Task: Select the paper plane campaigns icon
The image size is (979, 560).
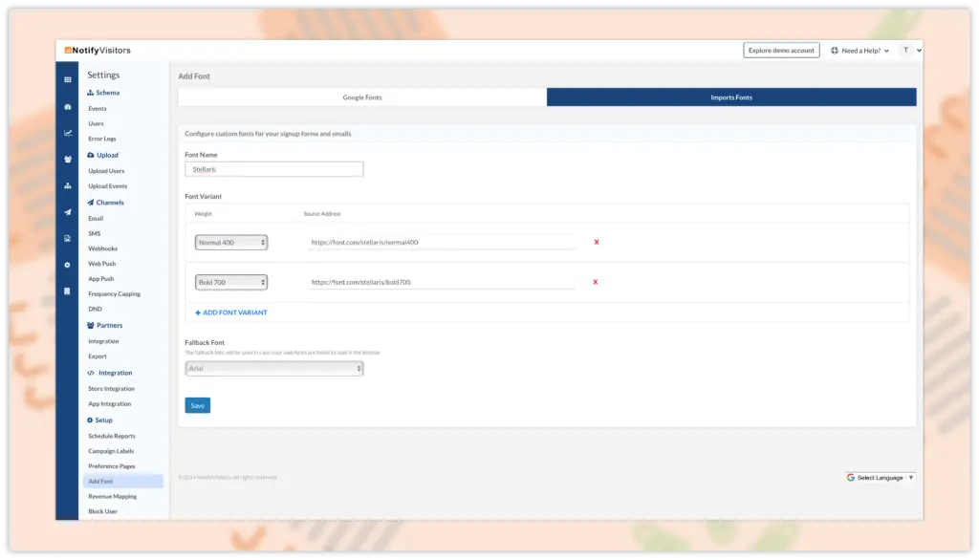Action: coord(67,212)
